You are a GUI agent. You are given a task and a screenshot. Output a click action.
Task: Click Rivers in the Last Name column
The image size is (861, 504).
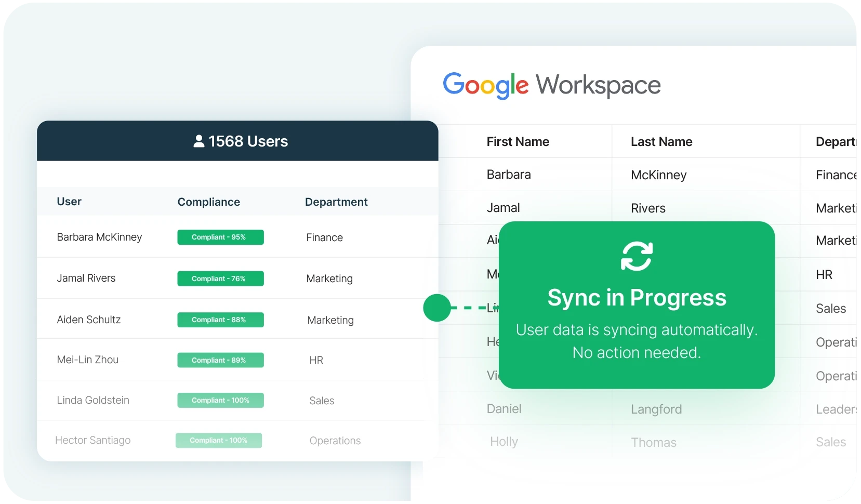point(648,208)
